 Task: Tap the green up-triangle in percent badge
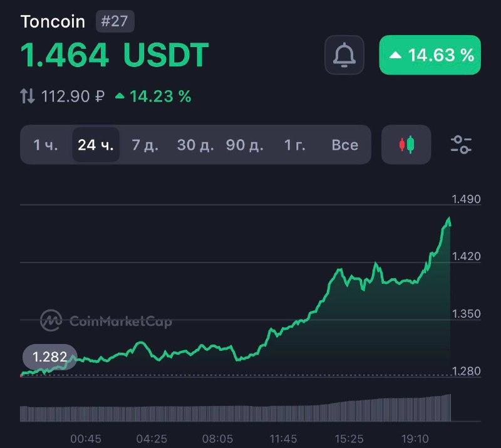395,55
